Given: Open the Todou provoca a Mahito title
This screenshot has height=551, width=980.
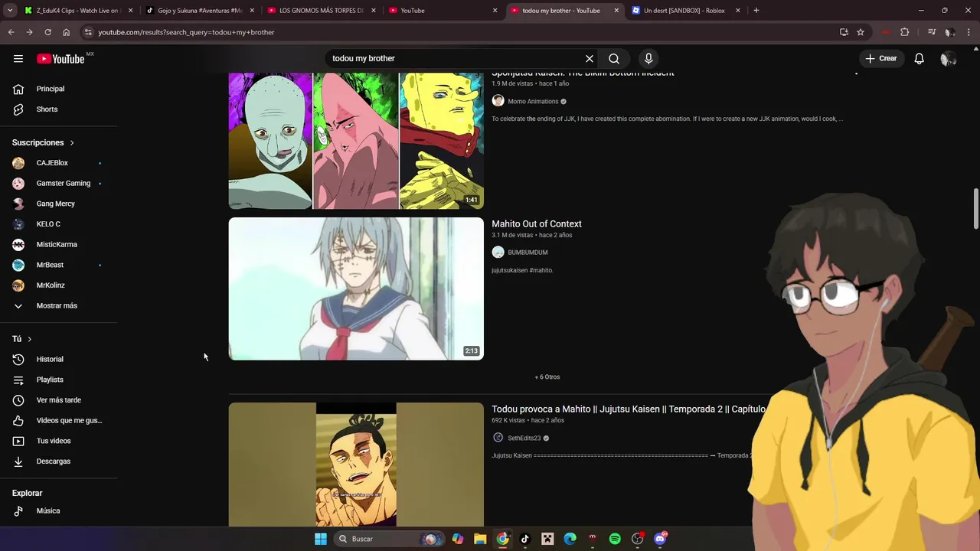Looking at the screenshot, I should click(x=629, y=409).
